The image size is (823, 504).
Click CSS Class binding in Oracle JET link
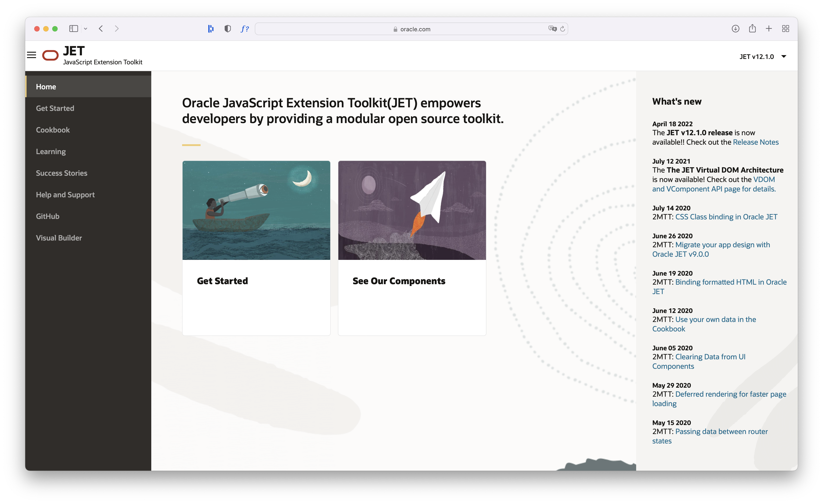[726, 217]
